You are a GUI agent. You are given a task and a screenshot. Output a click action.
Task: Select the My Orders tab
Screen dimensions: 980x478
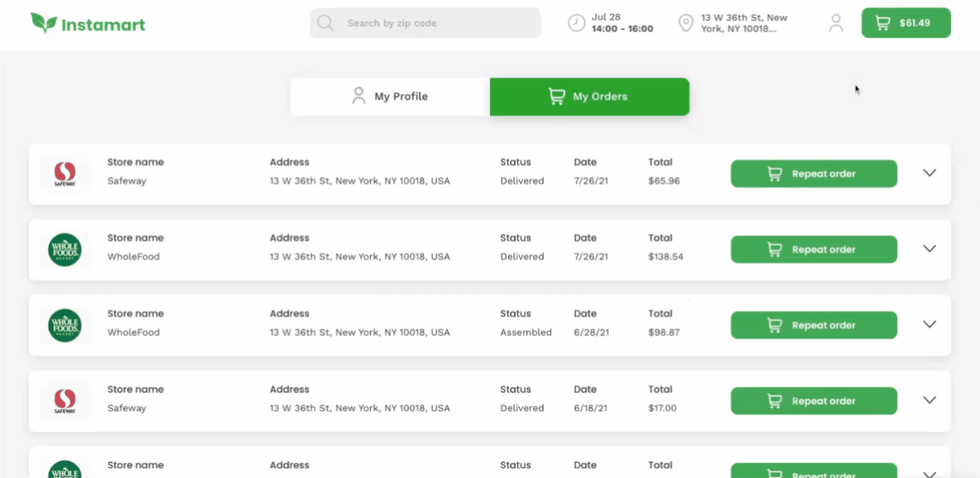[589, 97]
